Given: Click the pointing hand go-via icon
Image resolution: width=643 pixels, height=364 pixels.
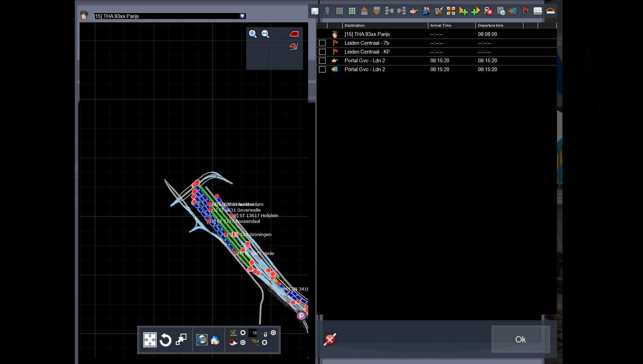Looking at the screenshot, I should tap(414, 11).
